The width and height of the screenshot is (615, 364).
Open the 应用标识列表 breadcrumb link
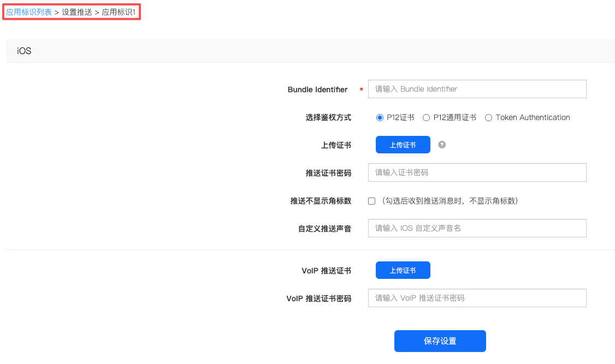click(x=29, y=12)
